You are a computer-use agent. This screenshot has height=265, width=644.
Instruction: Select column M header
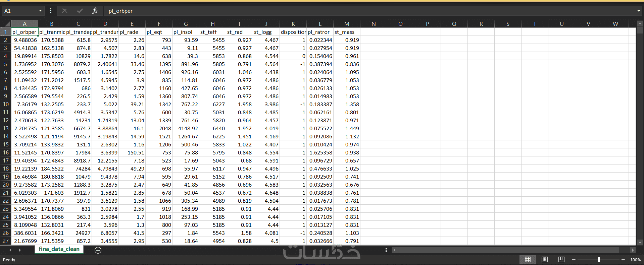click(347, 24)
